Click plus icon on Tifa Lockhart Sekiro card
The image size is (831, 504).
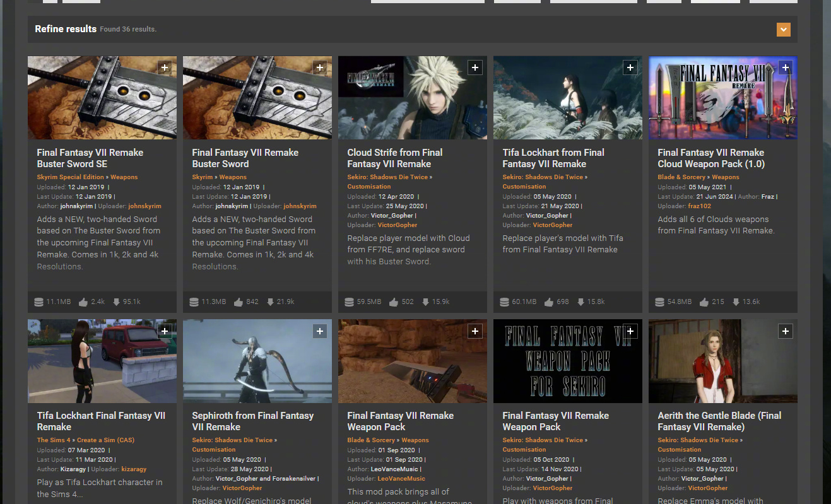coord(630,67)
